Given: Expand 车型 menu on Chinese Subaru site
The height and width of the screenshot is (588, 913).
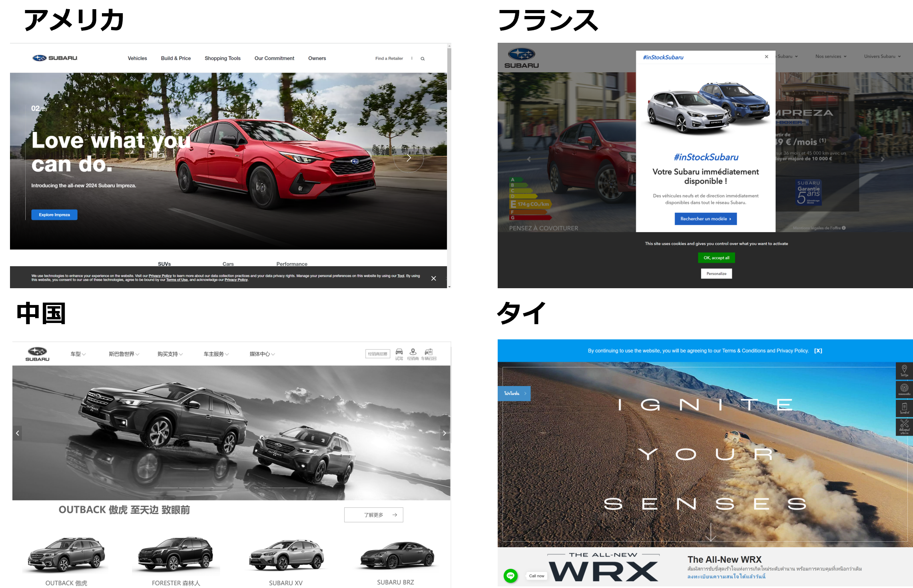Looking at the screenshot, I should 76,353.
